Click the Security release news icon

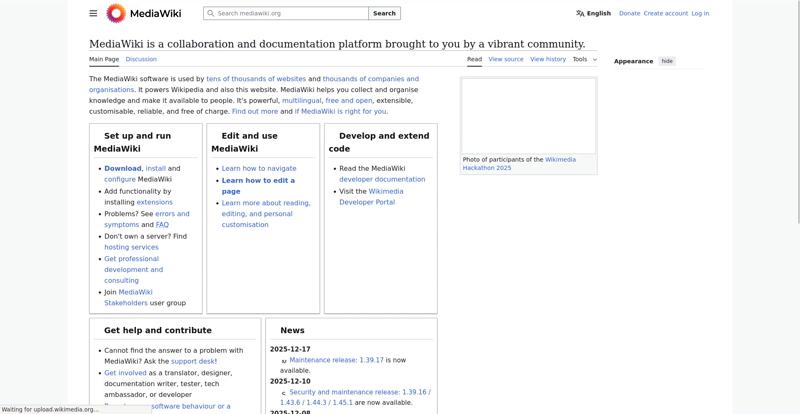point(284,393)
